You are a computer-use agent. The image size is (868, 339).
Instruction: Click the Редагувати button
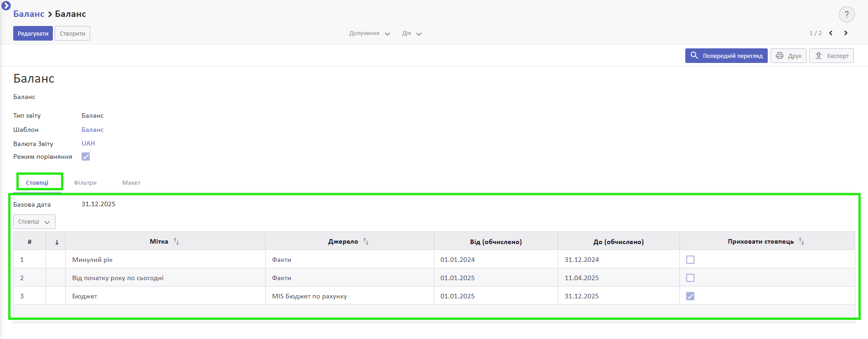[x=33, y=33]
